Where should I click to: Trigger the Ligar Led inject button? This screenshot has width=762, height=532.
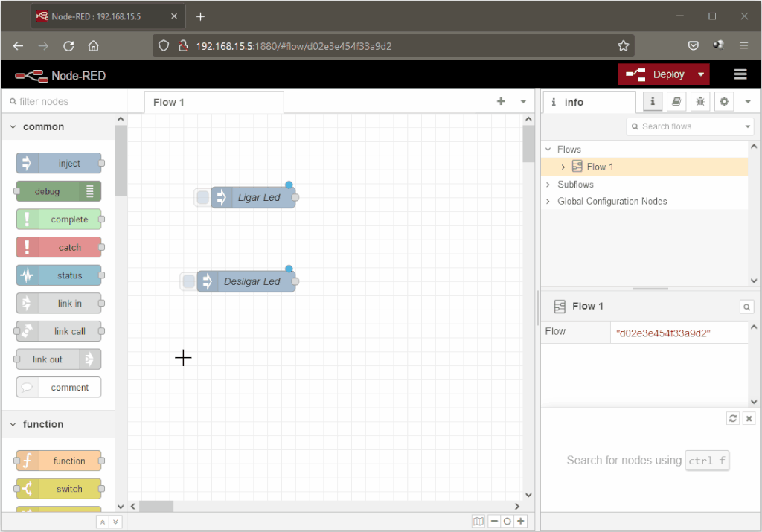(202, 197)
